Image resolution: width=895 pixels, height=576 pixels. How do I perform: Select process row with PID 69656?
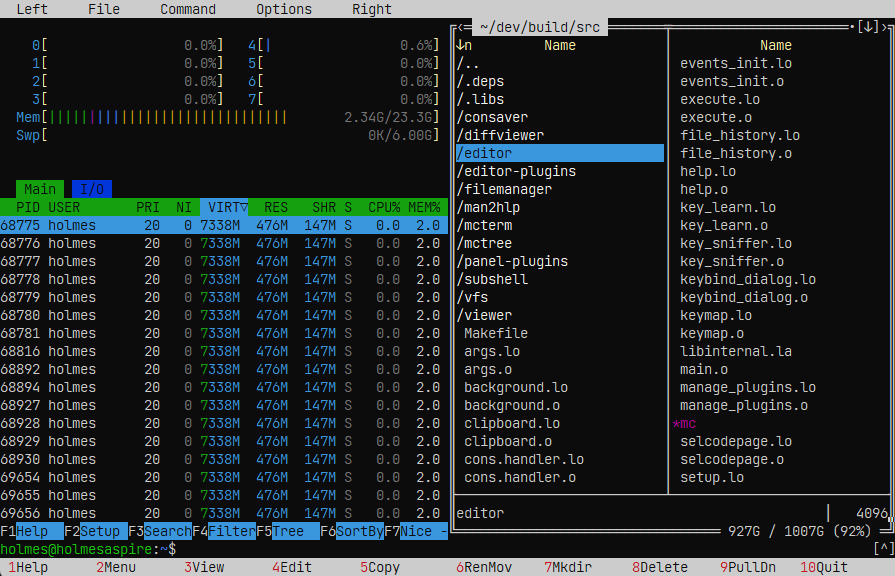click(x=224, y=513)
